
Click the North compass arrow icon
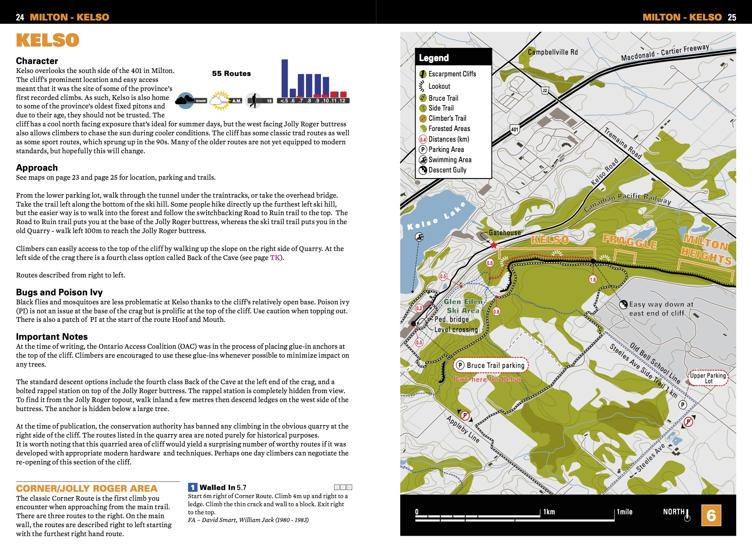pos(687,515)
